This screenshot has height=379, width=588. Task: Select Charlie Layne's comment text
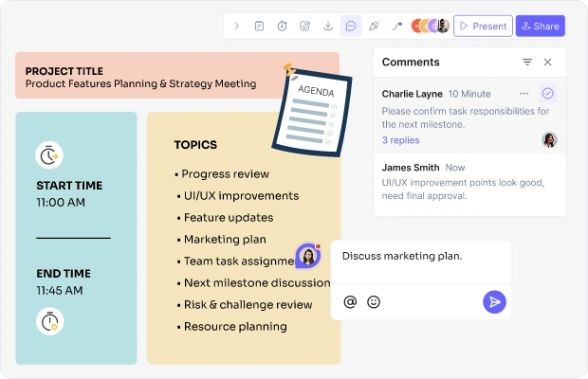(466, 117)
